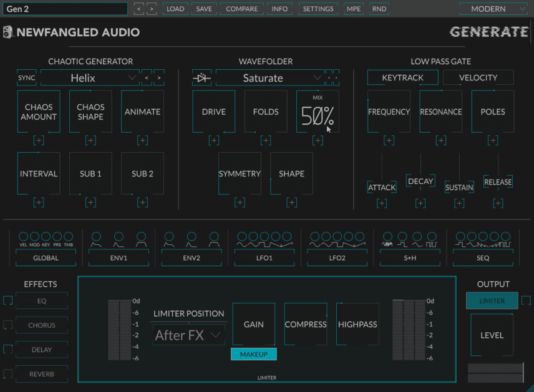Click the RND randomize button
This screenshot has width=534, height=392.
click(x=379, y=9)
